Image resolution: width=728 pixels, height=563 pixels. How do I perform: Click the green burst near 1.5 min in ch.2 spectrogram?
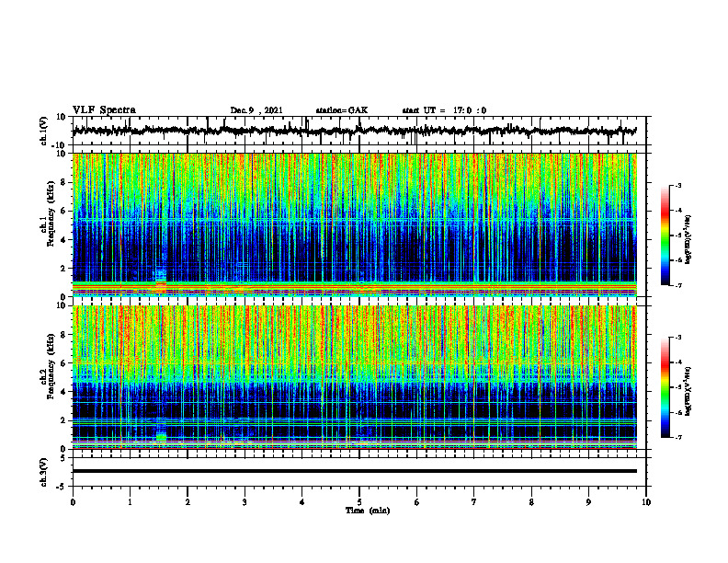161,437
